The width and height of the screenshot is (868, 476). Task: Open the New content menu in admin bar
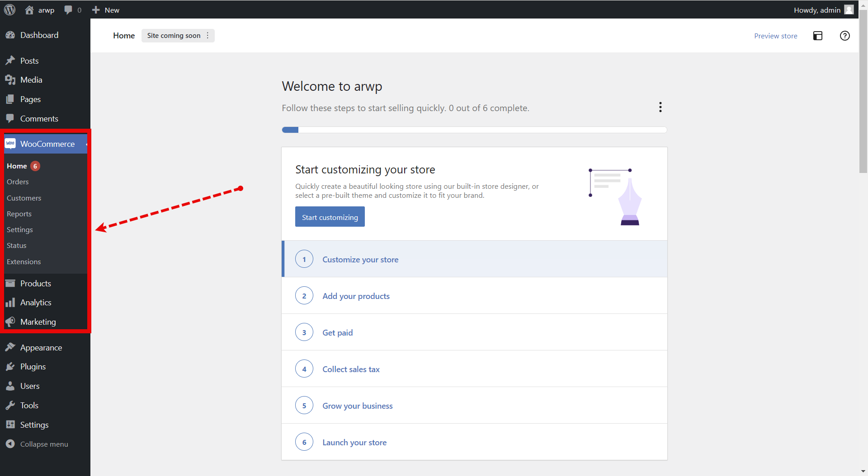point(106,10)
